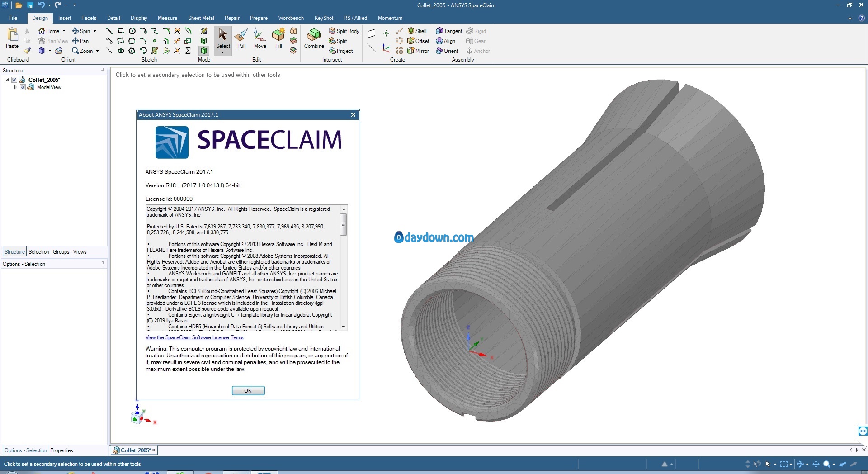Select the Line sketch tool
The image size is (868, 474).
coord(109,31)
